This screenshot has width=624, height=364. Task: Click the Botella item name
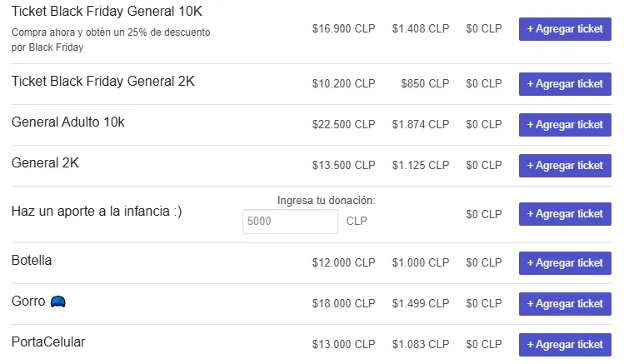[x=32, y=260]
